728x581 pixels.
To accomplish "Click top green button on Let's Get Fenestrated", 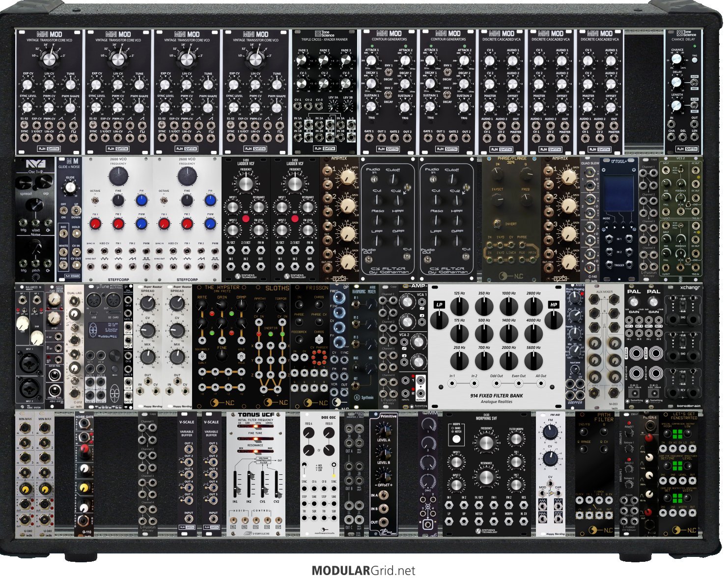I will coord(678,434).
